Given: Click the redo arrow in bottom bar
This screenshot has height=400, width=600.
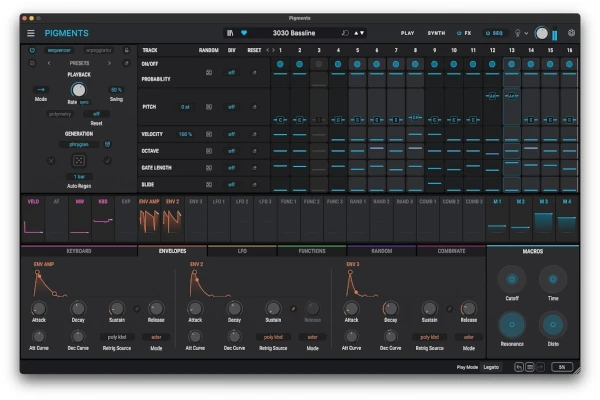Looking at the screenshot, I should coord(540,367).
